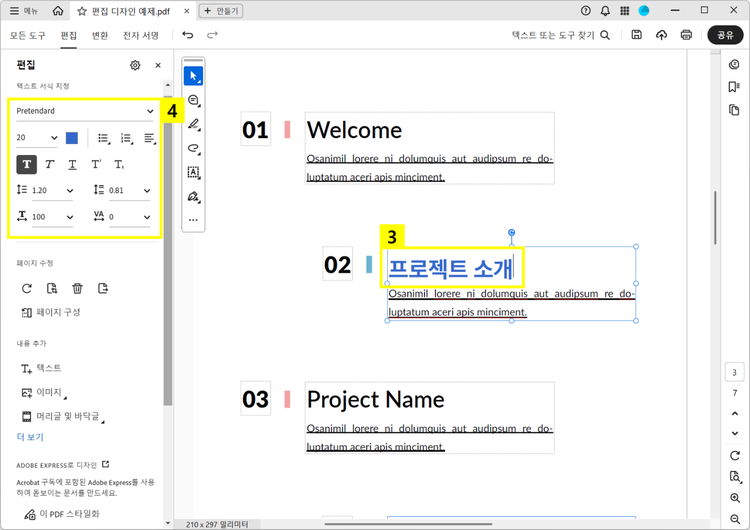
Task: Pick the blue text color swatch
Action: [x=72, y=138]
